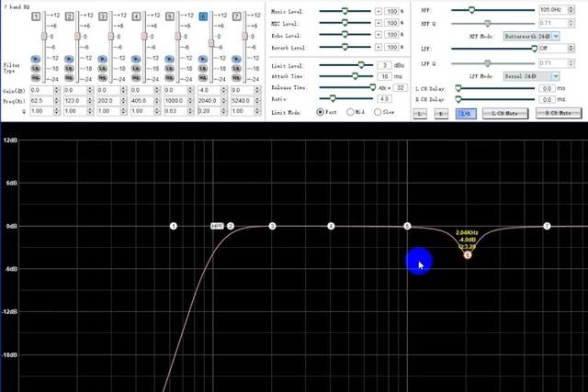Mute the left channel

pyautogui.click(x=505, y=113)
